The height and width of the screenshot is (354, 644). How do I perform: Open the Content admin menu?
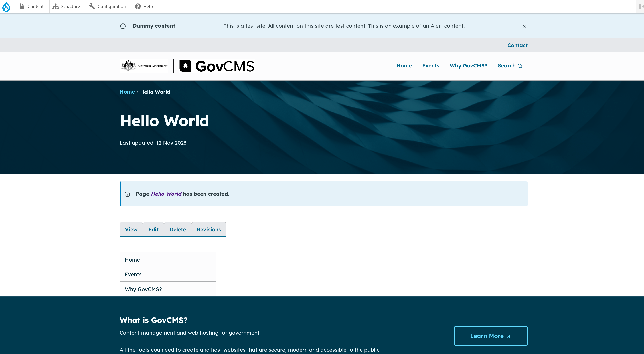pos(32,7)
